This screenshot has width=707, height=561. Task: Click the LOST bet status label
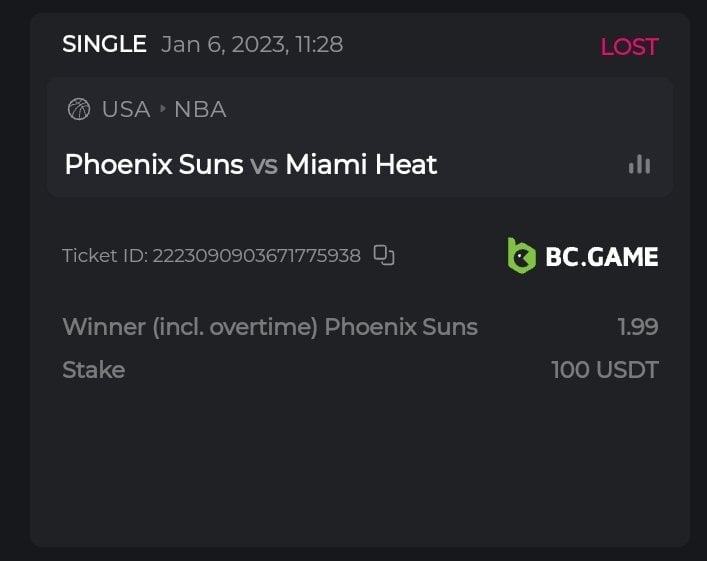point(629,46)
